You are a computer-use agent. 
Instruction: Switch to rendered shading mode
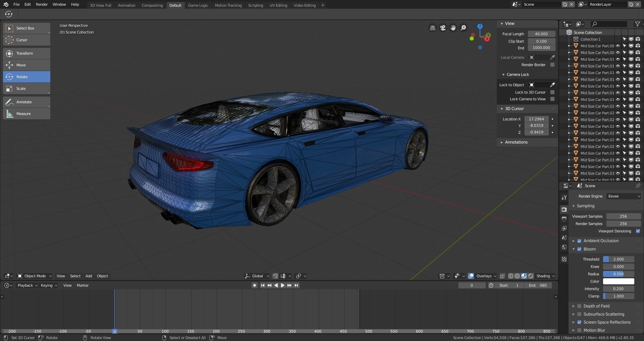coord(531,276)
